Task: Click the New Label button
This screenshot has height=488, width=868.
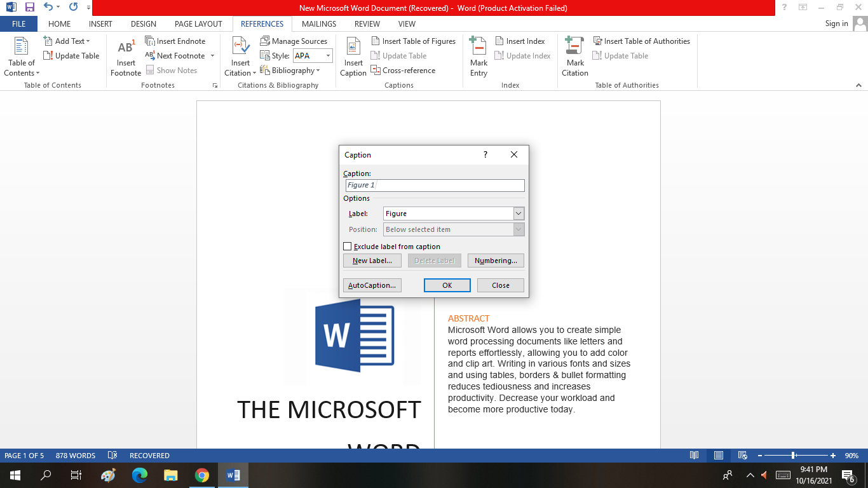Action: [372, 261]
